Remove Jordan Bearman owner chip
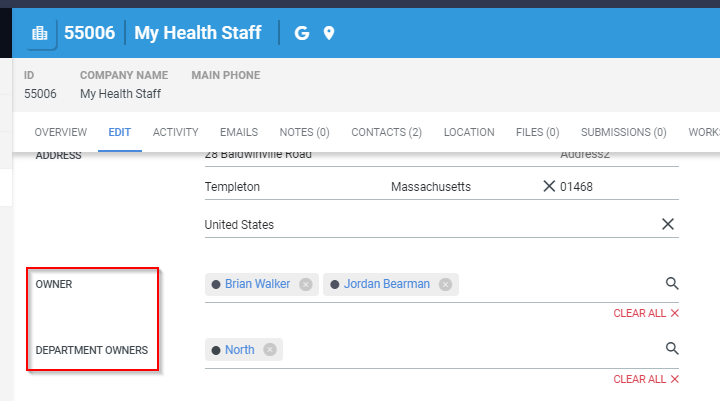 [x=445, y=284]
